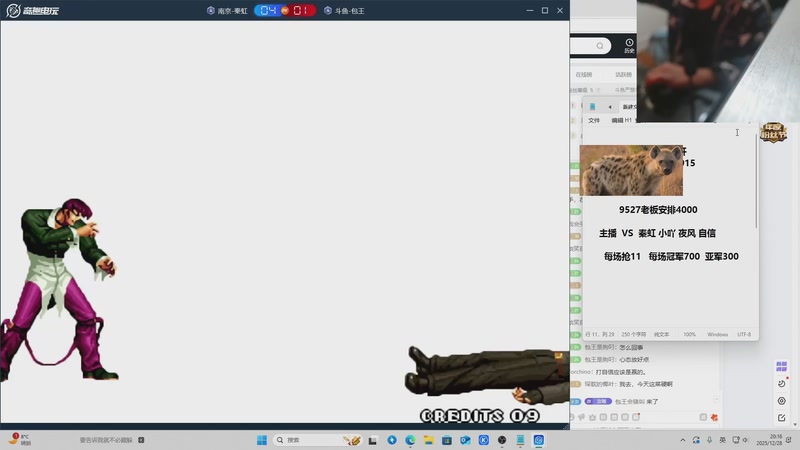Click chat message 怎么回事
800x450 pixels.
pos(631,347)
